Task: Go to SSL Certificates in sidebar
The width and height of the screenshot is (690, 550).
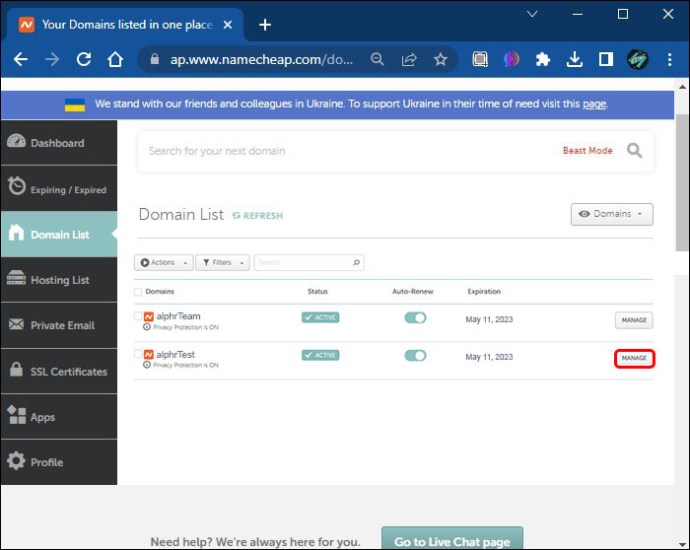Action: tap(59, 371)
